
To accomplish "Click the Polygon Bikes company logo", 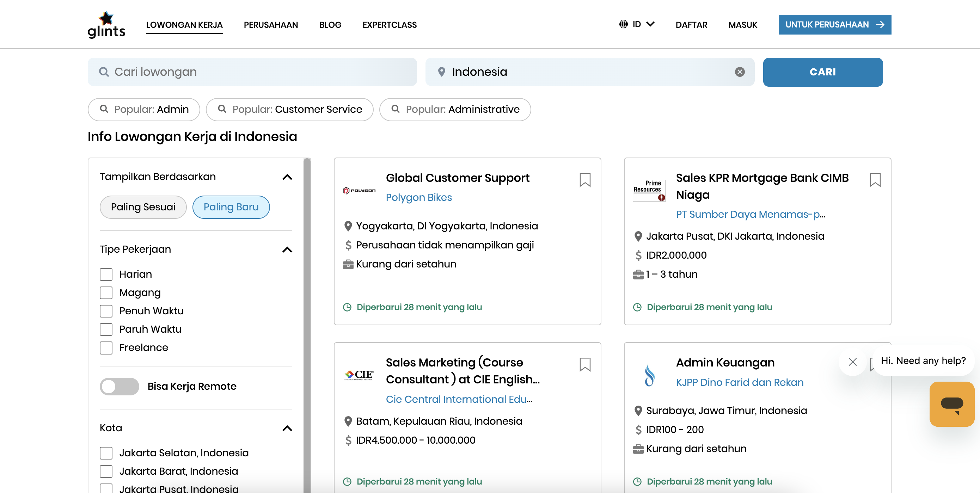I will (359, 190).
